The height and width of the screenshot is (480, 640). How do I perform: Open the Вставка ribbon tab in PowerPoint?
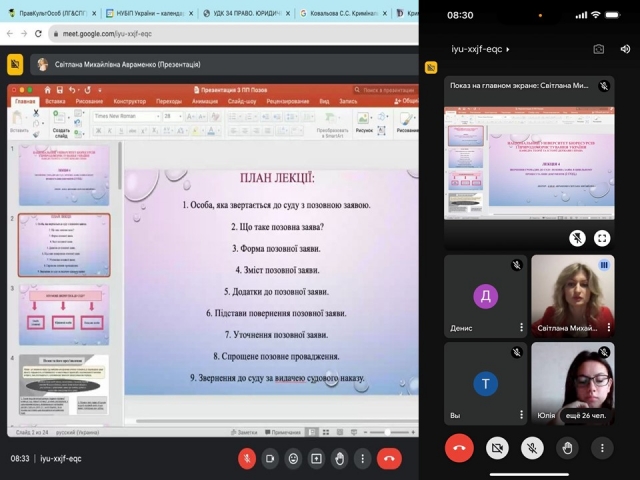55,101
